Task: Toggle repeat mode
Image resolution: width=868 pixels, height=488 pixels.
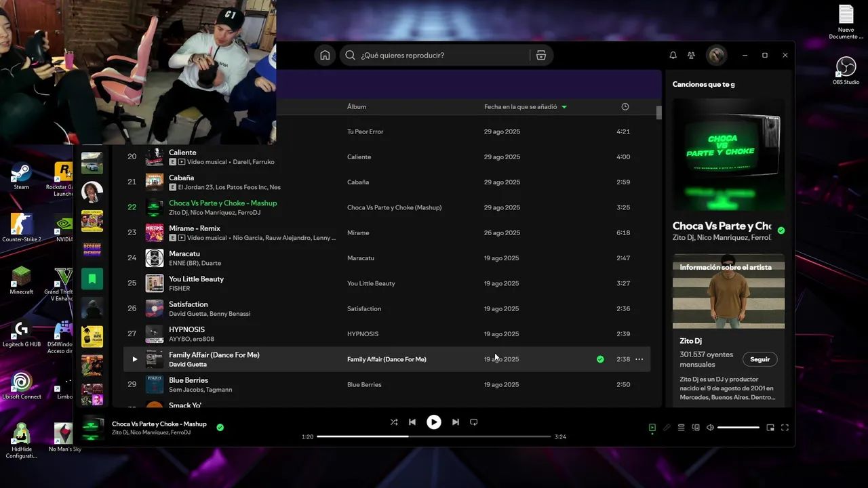Action: coord(474,422)
